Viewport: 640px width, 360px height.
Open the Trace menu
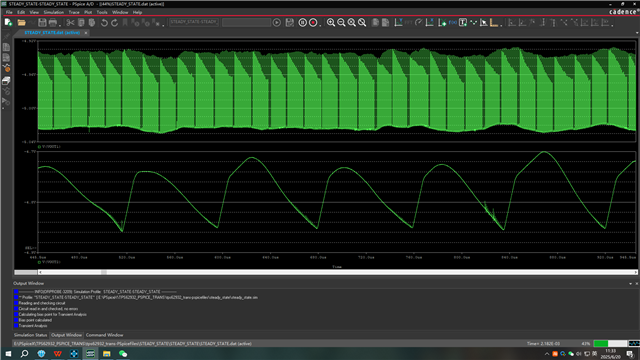[74, 12]
